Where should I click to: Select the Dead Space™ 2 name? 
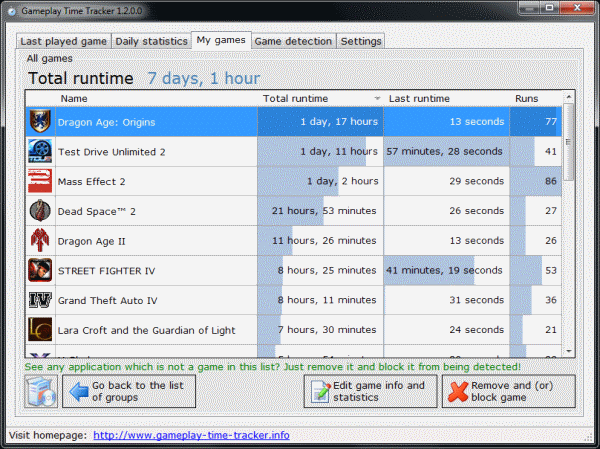[96, 212]
